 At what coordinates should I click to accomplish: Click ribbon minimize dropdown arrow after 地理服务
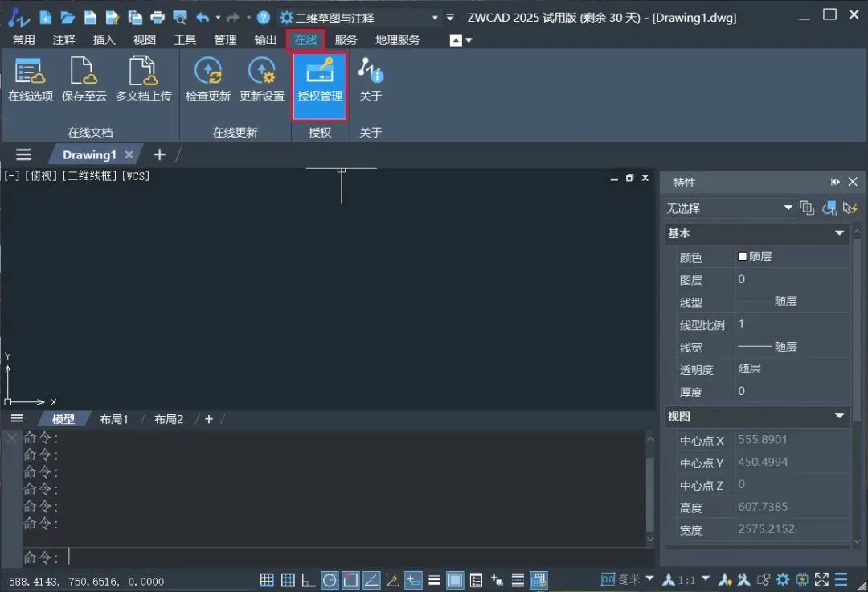pyautogui.click(x=469, y=40)
